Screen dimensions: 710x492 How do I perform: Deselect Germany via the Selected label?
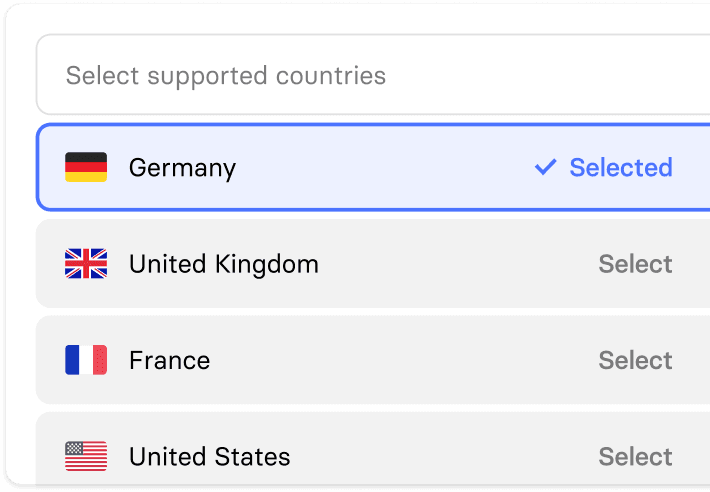621,167
